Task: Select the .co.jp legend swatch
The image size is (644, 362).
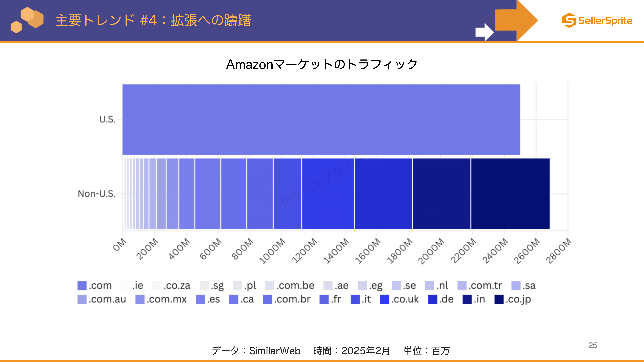Action: [x=499, y=299]
